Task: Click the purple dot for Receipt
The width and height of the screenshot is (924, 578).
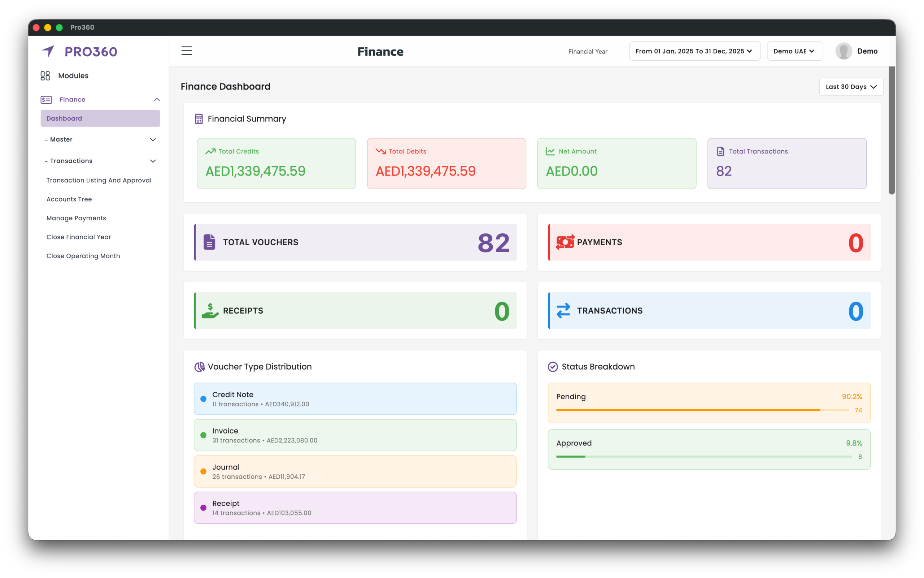Action: coord(204,508)
